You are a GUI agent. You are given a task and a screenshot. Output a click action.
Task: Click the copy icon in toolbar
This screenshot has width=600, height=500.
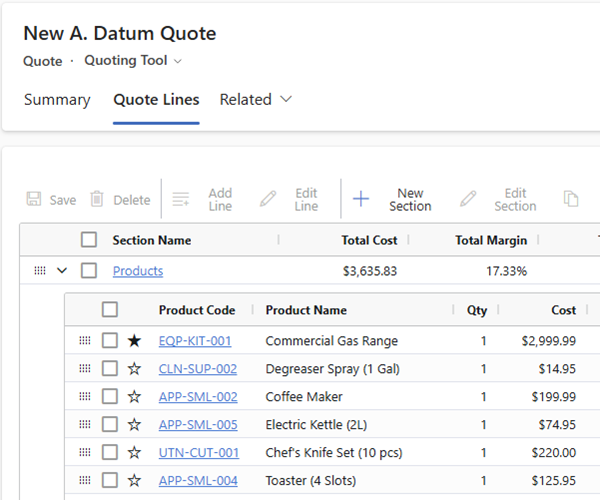(x=571, y=199)
